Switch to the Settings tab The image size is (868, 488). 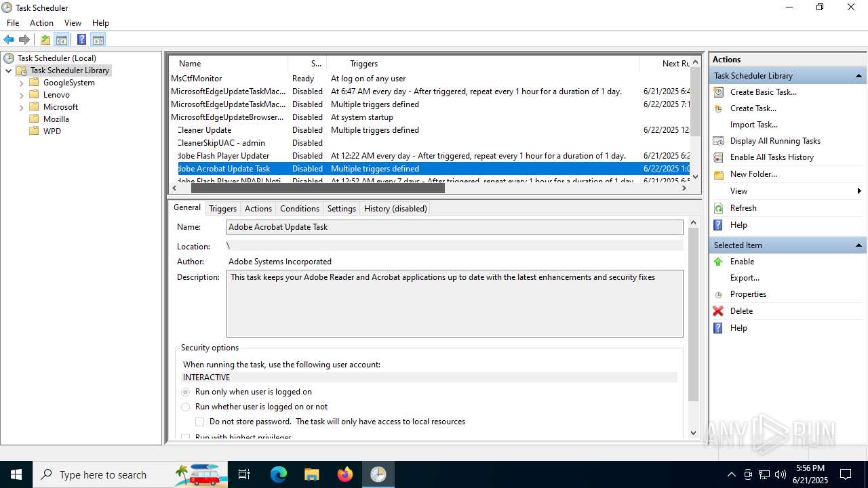tap(341, 209)
